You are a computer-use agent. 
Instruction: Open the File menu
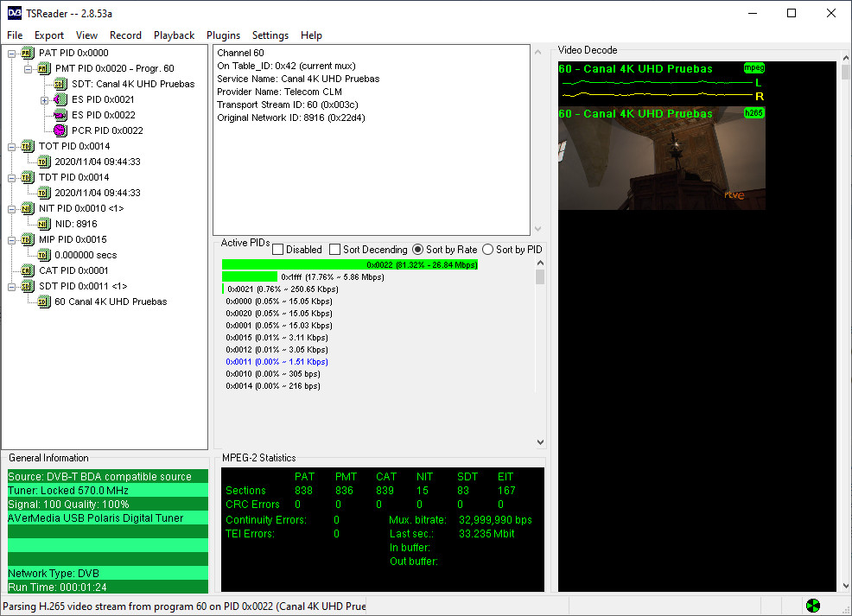15,35
